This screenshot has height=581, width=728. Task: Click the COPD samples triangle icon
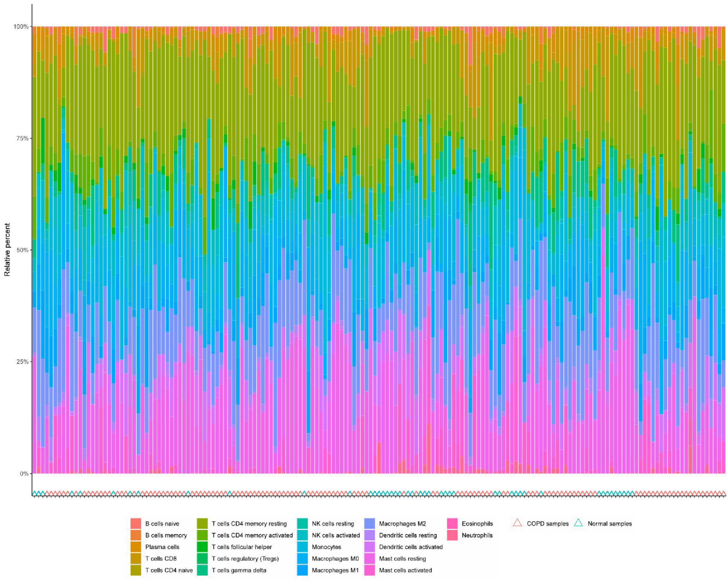click(x=517, y=523)
